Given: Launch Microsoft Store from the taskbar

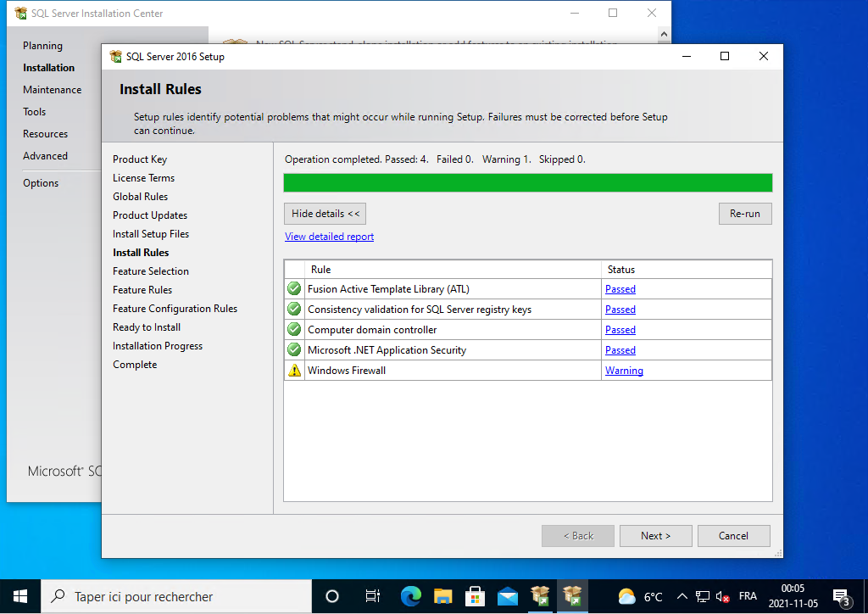Looking at the screenshot, I should (476, 596).
